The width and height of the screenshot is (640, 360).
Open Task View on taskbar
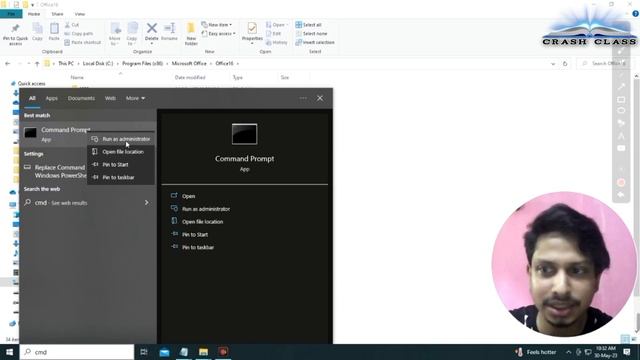point(144,352)
